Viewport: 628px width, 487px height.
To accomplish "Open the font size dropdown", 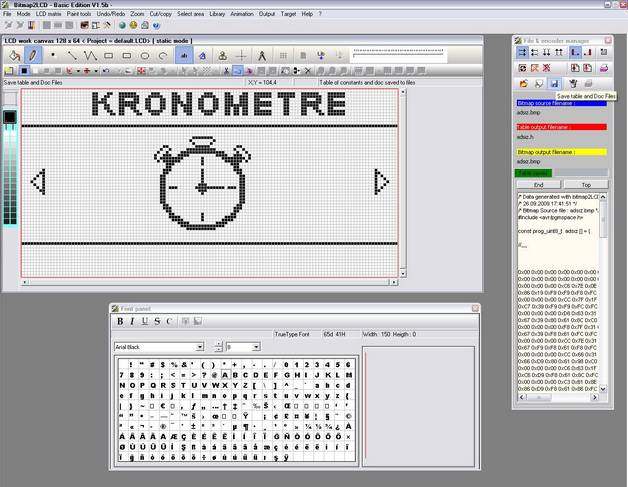I will pos(256,347).
